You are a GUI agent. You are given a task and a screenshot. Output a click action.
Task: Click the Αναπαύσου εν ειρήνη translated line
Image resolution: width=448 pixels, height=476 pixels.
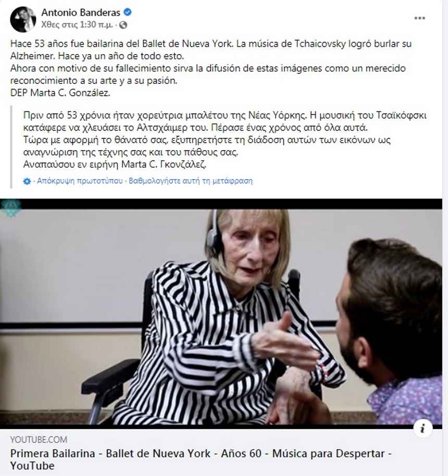[115, 165]
